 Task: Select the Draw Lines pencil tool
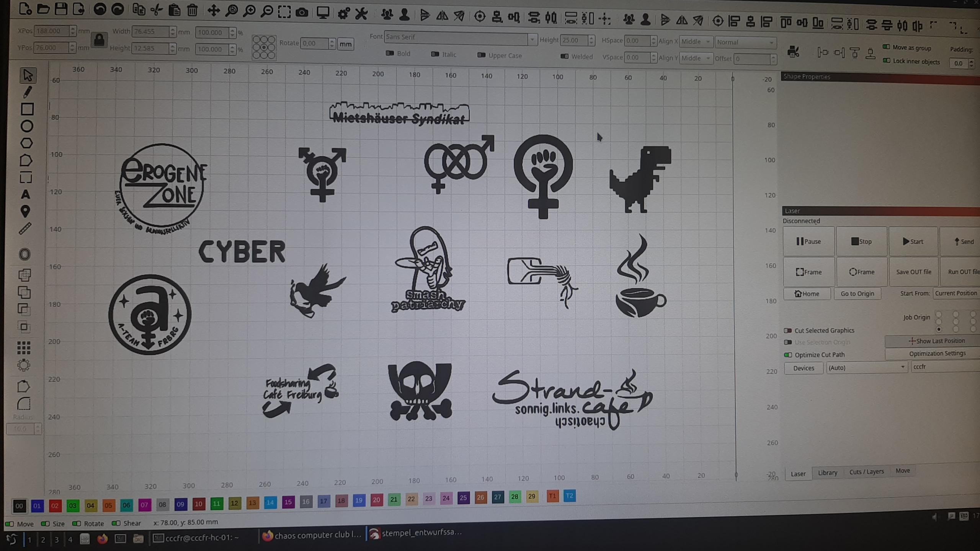point(27,92)
